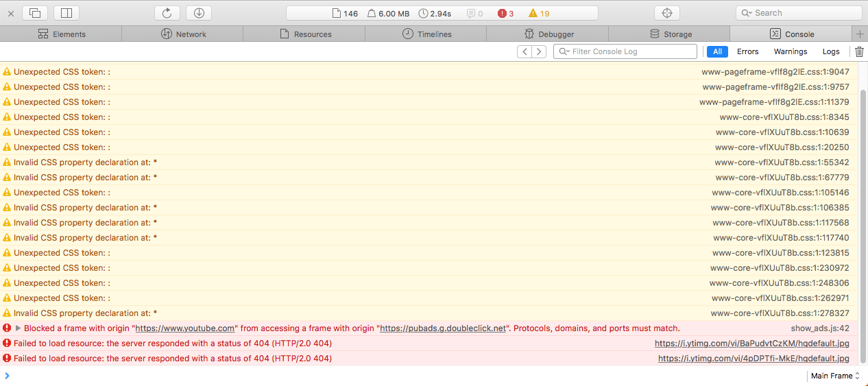Show the 3 errors from the dashboard

(x=506, y=13)
